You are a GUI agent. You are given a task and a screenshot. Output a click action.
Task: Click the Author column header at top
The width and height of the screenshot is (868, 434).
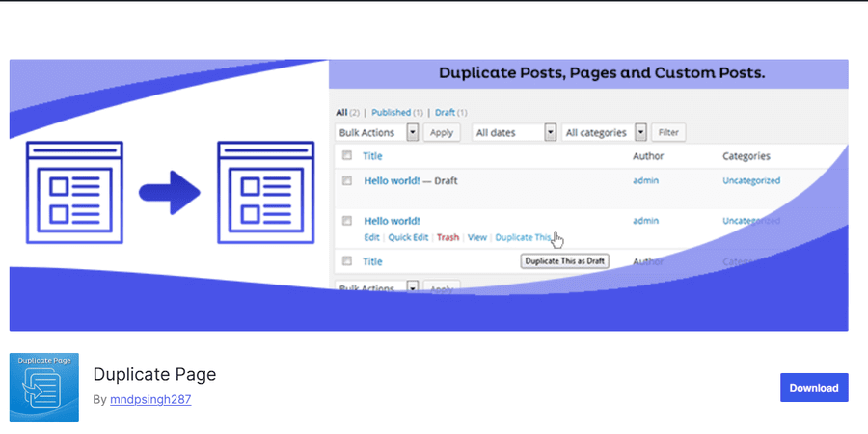648,156
